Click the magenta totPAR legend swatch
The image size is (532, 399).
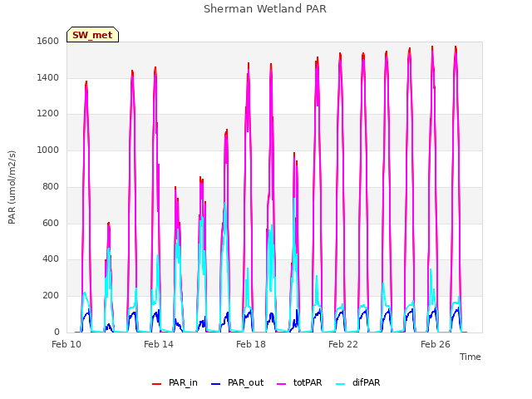[x=282, y=384]
